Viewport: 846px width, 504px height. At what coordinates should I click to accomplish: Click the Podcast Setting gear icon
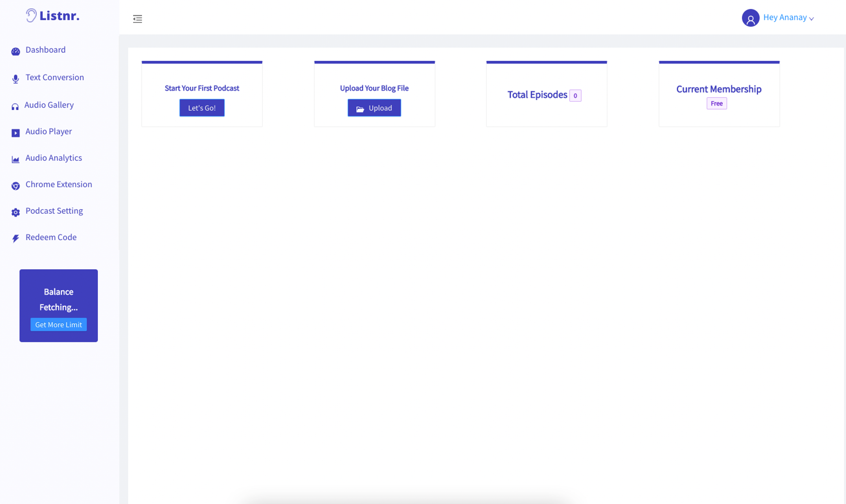15,212
